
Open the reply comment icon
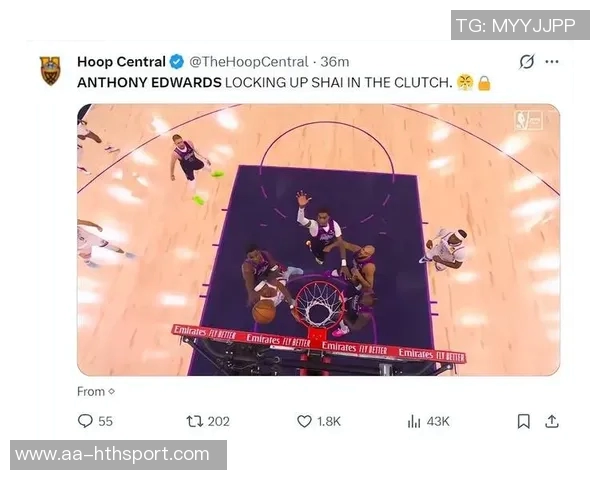85,421
